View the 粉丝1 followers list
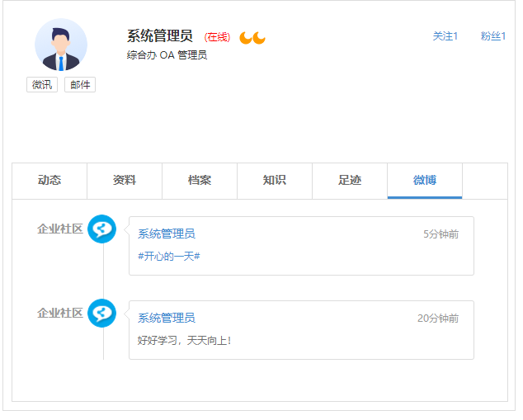523x420 pixels. 493,36
